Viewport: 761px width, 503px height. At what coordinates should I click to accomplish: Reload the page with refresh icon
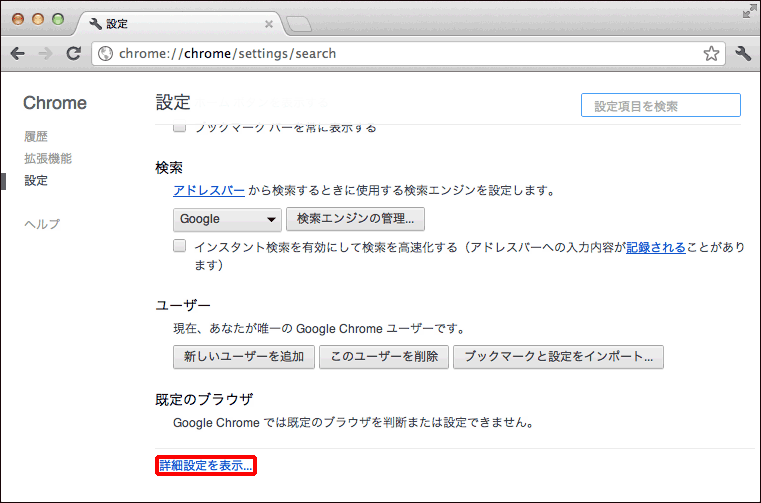[74, 53]
